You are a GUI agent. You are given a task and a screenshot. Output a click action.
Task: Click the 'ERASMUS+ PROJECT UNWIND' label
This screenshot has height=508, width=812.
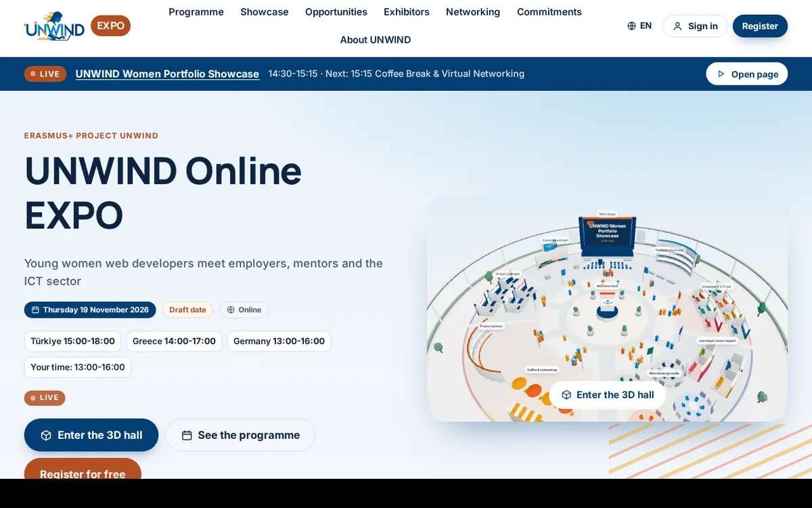tap(91, 135)
